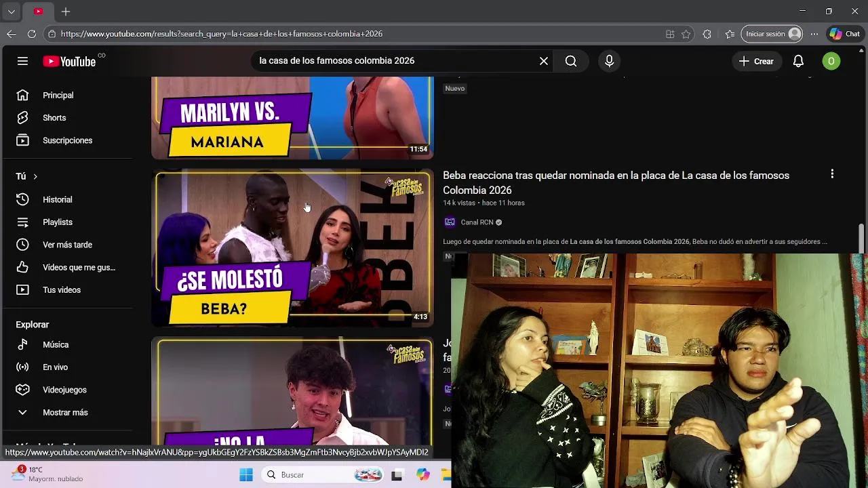Click the site information icon in address bar
Image resolution: width=868 pixels, height=488 pixels.
pos(52,34)
